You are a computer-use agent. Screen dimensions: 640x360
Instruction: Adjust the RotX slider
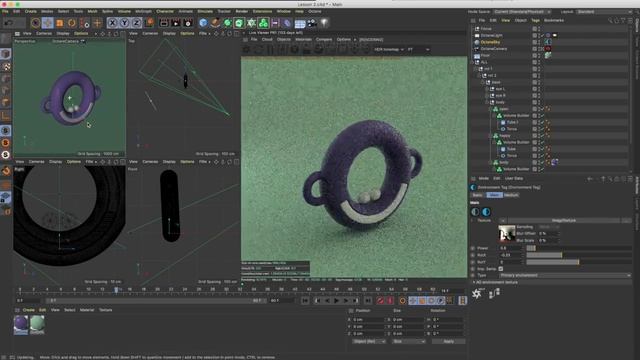coord(578,255)
